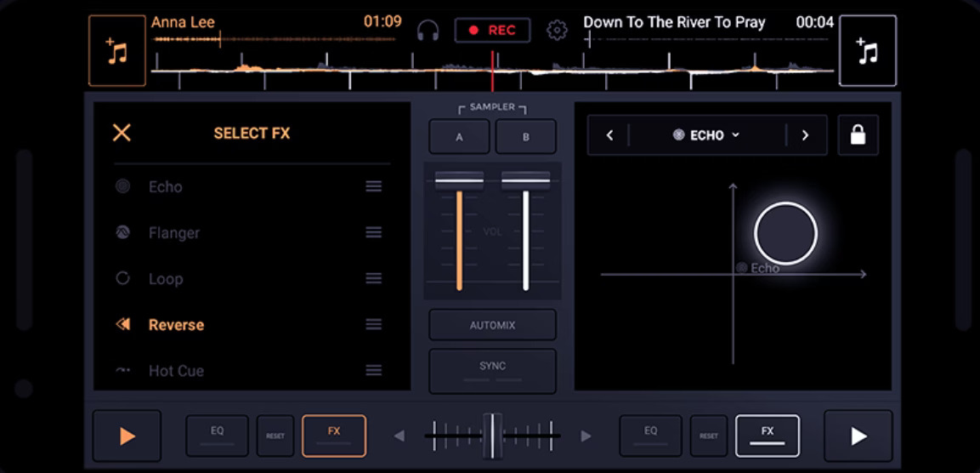
Task: Add a track to the left deck
Action: point(117,51)
